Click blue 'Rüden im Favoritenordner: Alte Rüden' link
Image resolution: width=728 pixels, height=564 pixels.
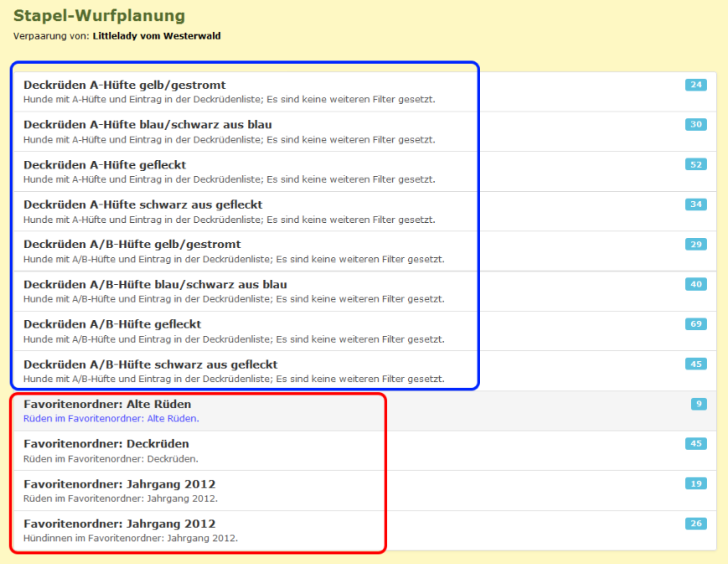point(111,418)
